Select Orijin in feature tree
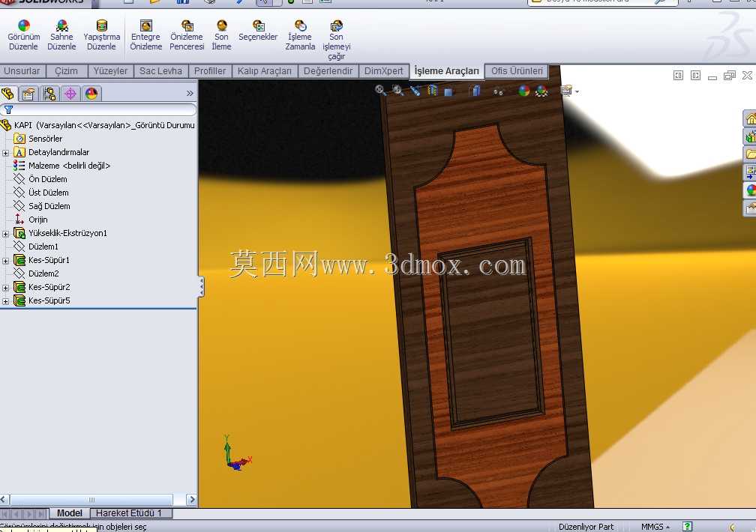 pyautogui.click(x=37, y=220)
